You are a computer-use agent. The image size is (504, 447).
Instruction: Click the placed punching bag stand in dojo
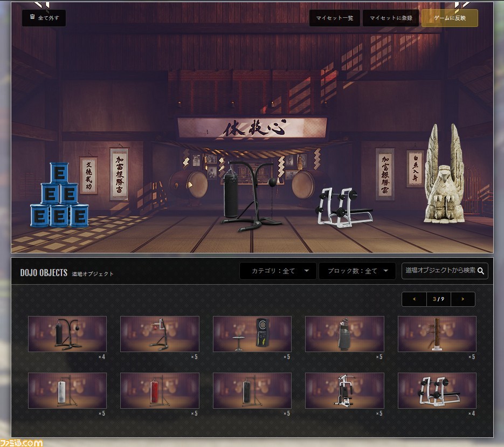pyautogui.click(x=251, y=196)
